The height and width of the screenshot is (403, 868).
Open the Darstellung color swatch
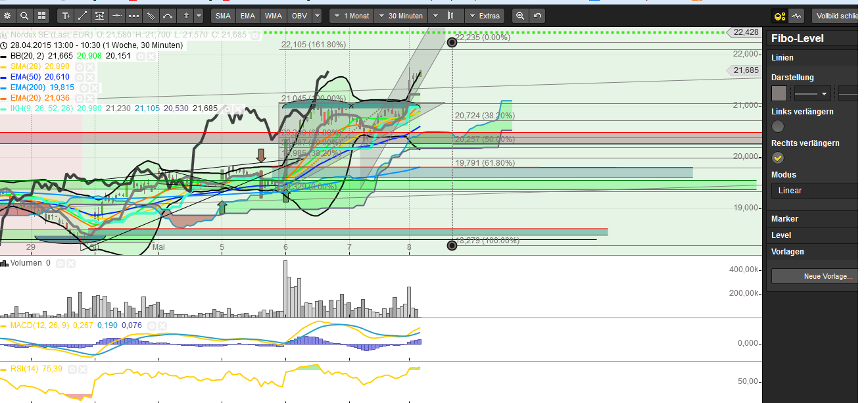(x=779, y=93)
